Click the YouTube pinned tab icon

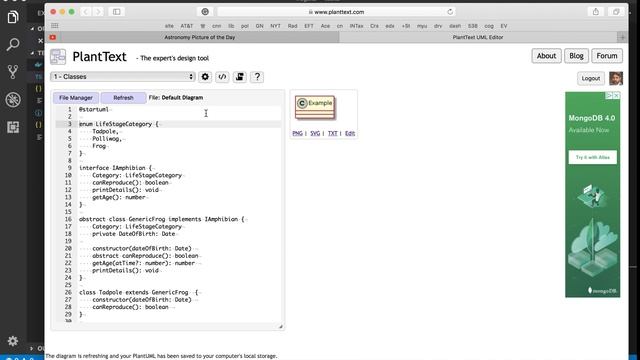pos(53,37)
